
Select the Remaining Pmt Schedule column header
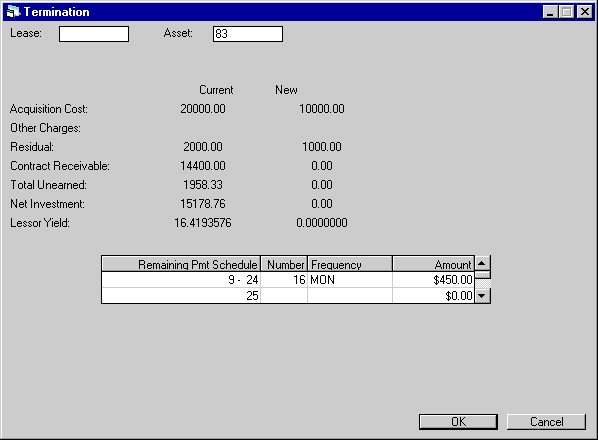tap(181, 264)
